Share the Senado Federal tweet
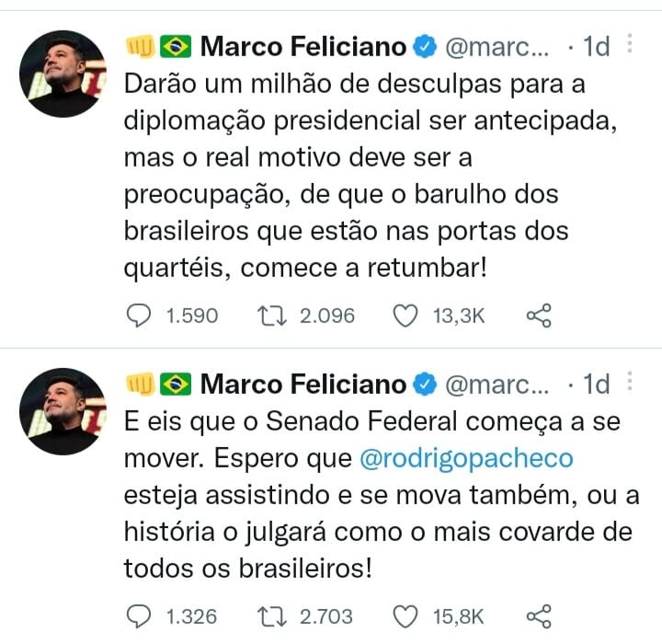662x644 pixels. pos(539,616)
